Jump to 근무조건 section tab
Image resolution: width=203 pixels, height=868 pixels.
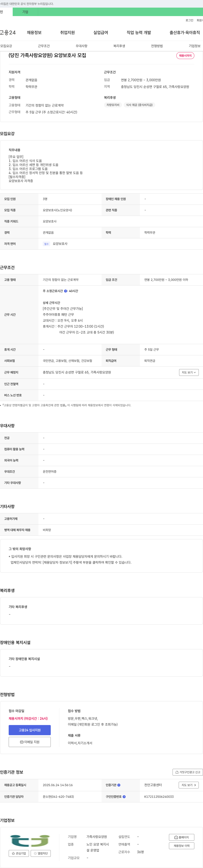(44, 46)
